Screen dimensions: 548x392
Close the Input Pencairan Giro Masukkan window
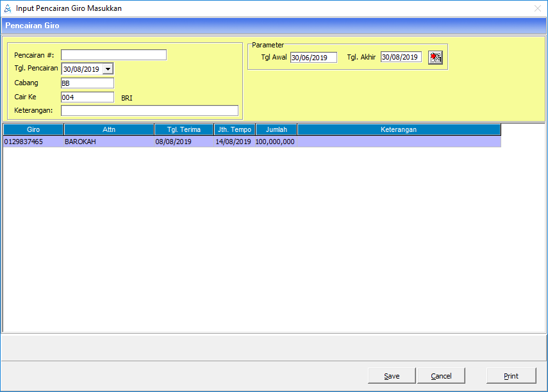tap(537, 8)
